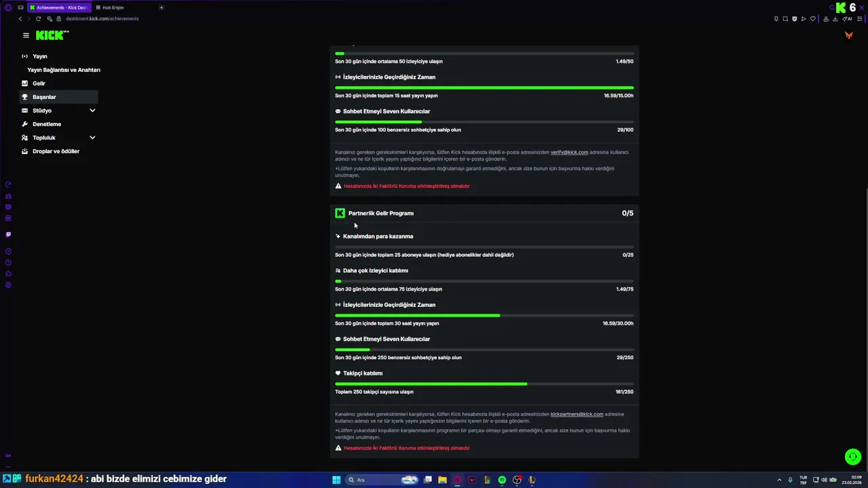
Task: Click the Windows taskbar search box
Action: coord(382,480)
